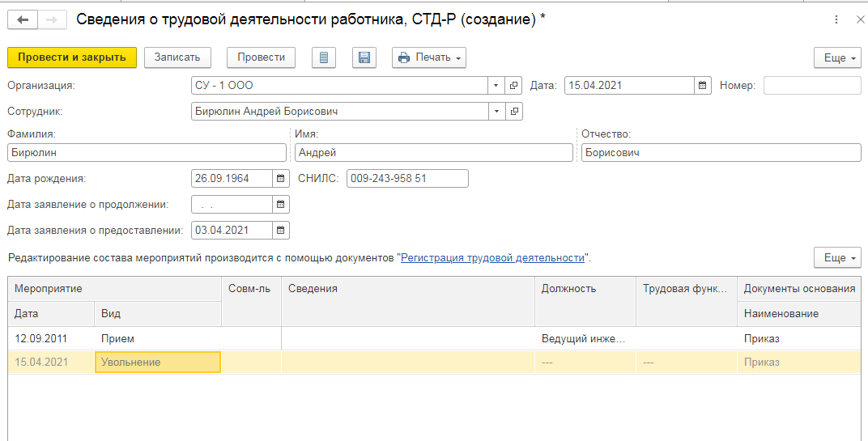Open the document report list icon
Screen dimensions: 868x441
click(324, 57)
